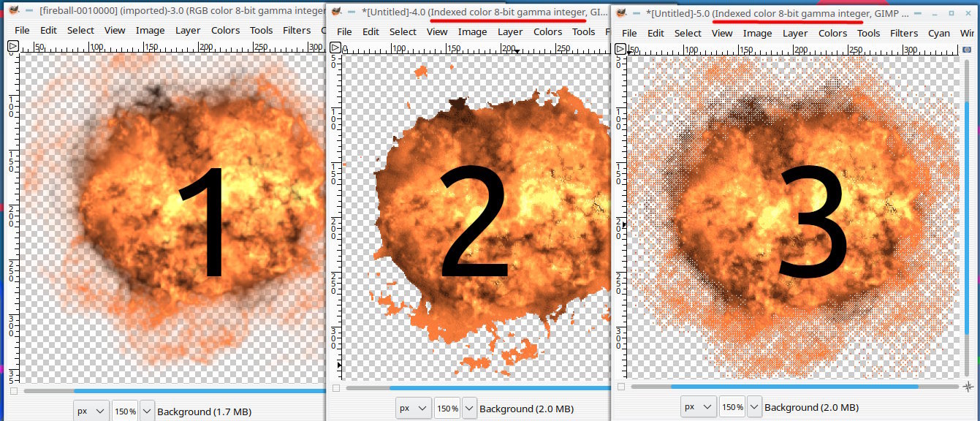Click horizontal scrollbar in fireball window
This screenshot has width=980, height=421.
tap(174, 391)
